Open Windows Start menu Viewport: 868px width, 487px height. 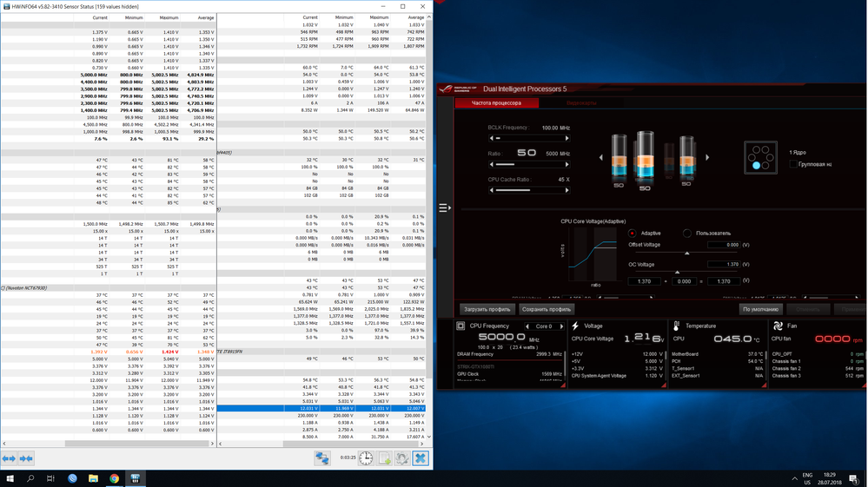point(10,478)
